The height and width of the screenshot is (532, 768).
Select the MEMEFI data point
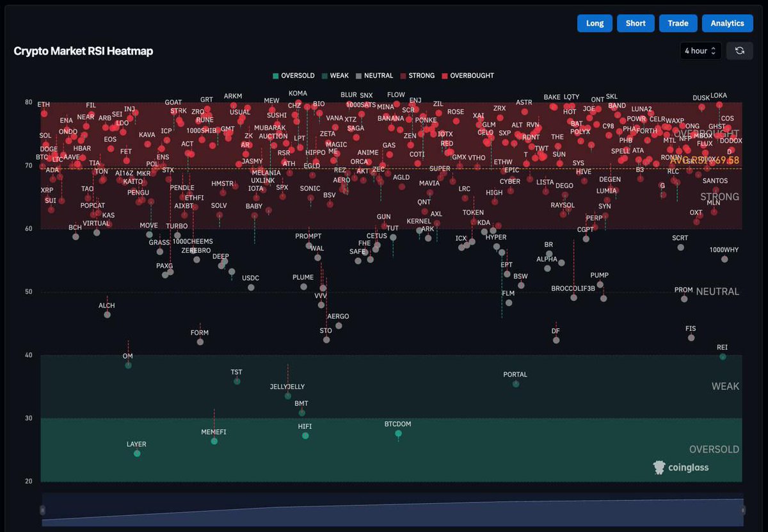[214, 441]
